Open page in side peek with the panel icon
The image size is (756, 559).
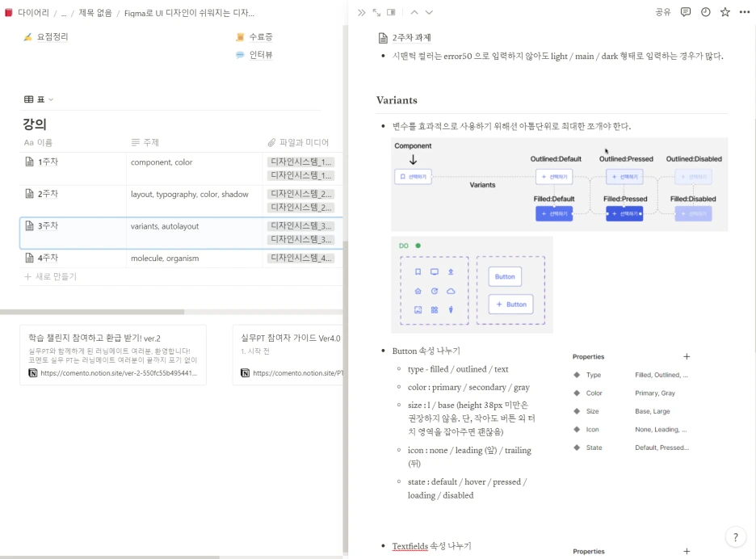pos(391,12)
